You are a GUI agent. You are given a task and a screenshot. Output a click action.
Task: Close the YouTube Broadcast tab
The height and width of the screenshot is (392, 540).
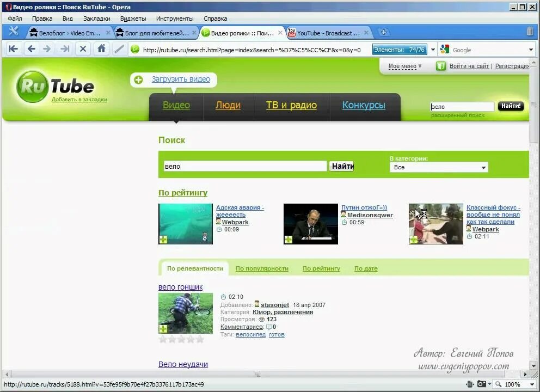pos(366,33)
